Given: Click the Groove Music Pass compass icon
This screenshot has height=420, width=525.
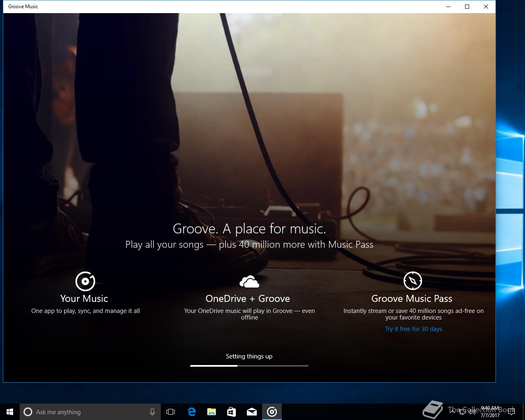Looking at the screenshot, I should tap(413, 281).
